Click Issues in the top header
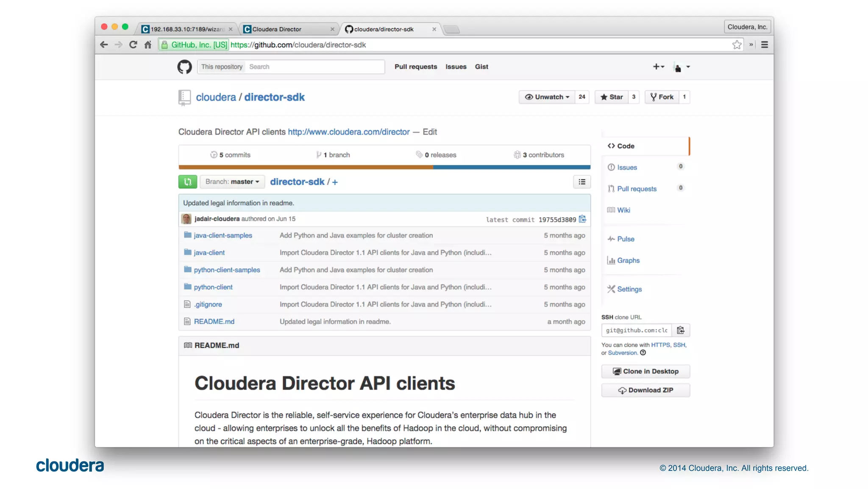The width and height of the screenshot is (868, 489). [456, 67]
